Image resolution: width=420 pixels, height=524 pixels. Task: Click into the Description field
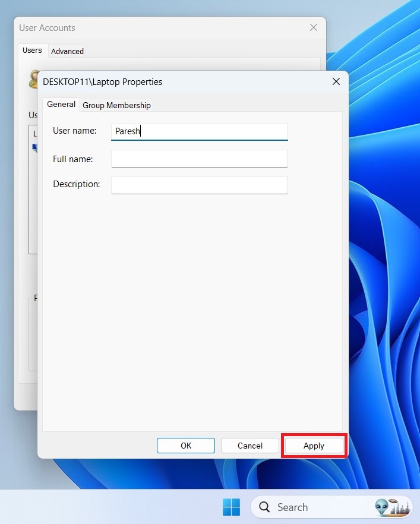coord(199,185)
